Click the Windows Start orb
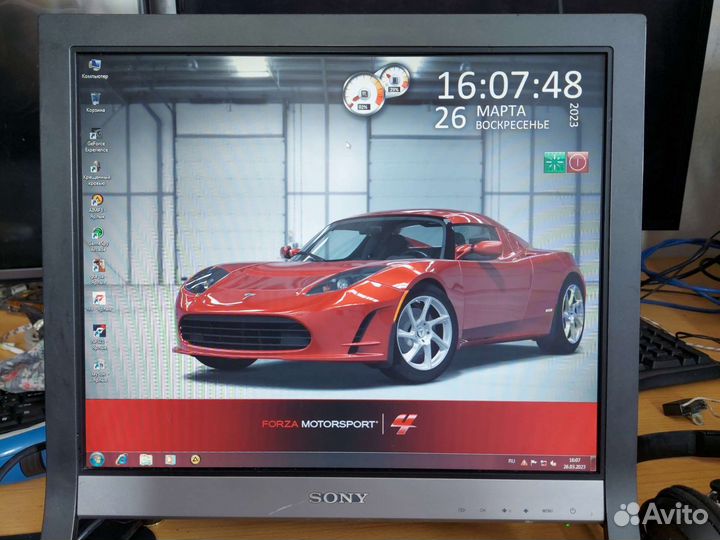 pos(97,459)
